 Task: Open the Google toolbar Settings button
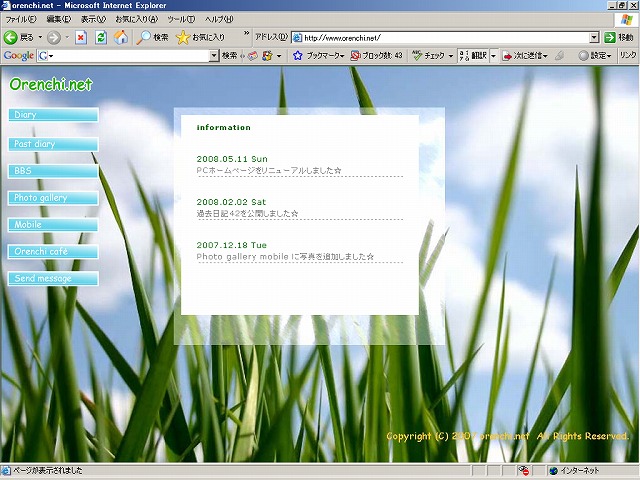[x=595, y=56]
